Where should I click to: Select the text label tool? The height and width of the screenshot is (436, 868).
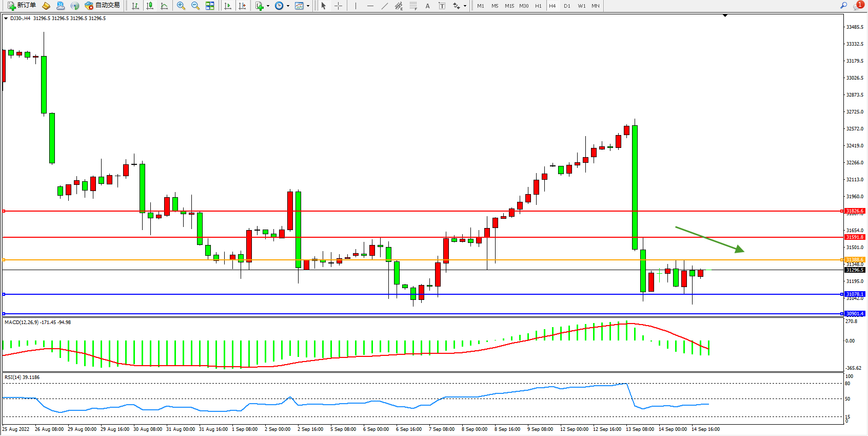click(x=442, y=6)
